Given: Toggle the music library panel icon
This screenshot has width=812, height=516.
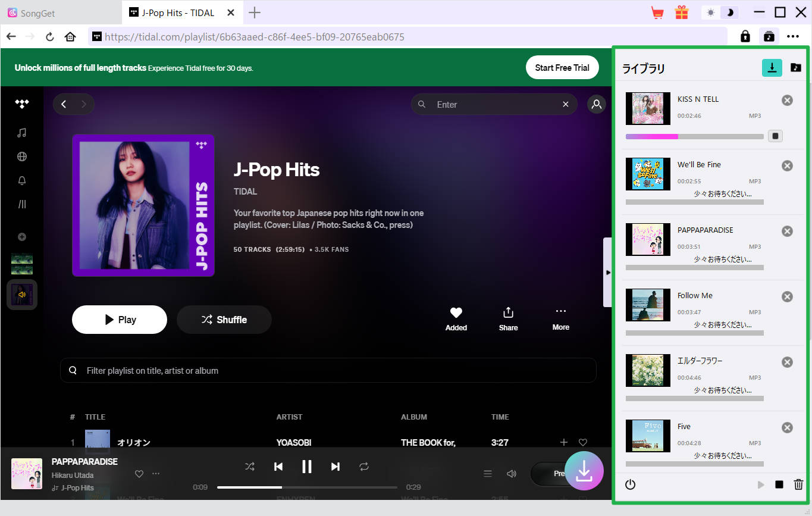Looking at the screenshot, I should (x=769, y=36).
